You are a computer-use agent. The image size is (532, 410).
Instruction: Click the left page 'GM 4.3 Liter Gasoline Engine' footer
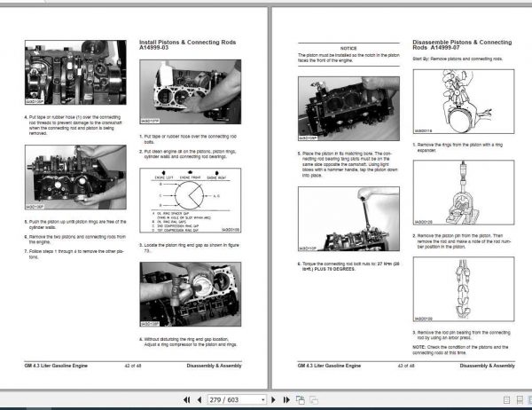tap(56, 366)
